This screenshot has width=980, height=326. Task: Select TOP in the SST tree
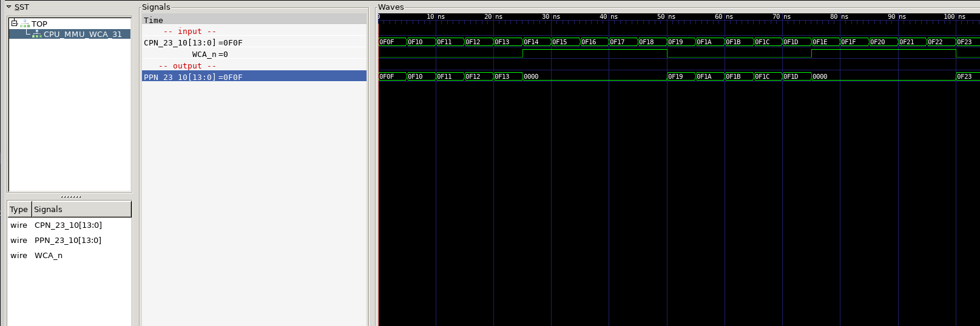click(39, 24)
